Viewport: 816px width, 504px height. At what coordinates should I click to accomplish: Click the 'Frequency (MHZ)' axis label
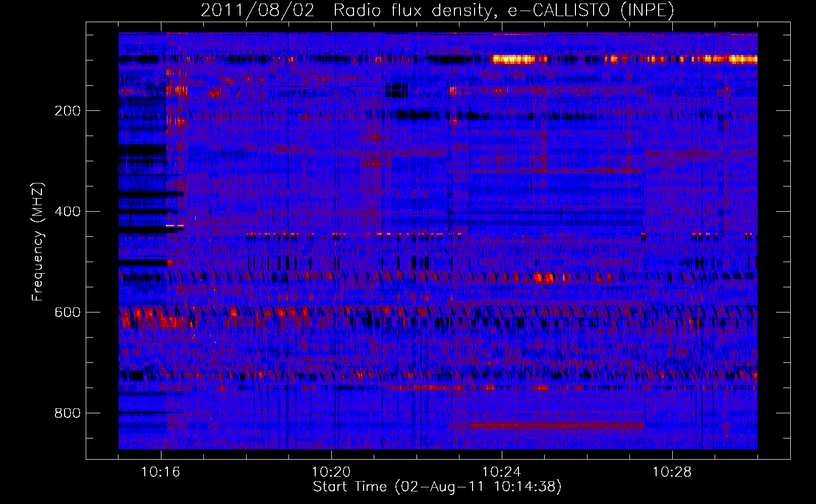click(x=38, y=241)
